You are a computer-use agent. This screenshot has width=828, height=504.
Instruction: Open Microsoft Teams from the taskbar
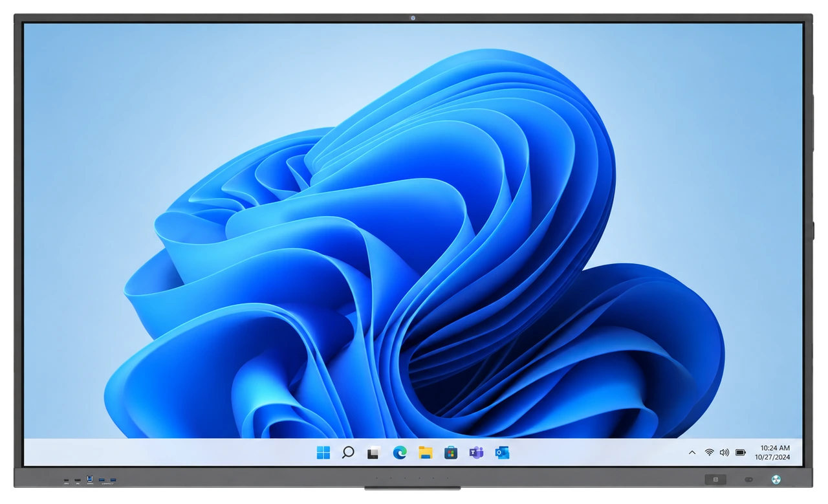tap(476, 453)
